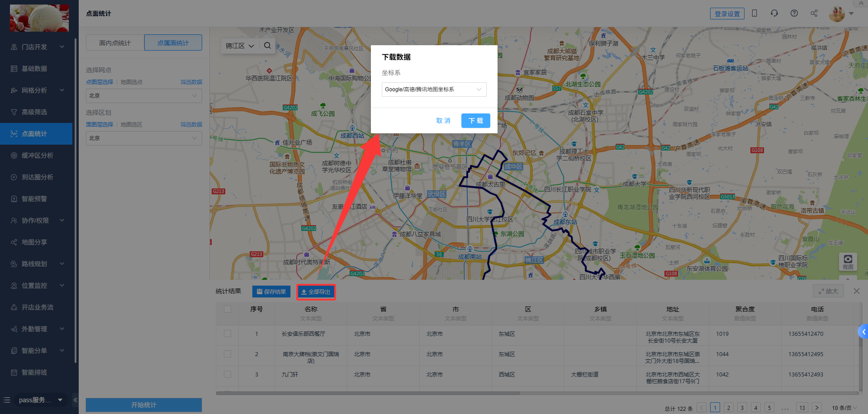Open the customer service headset icon
This screenshot has width=868, height=414.
[x=774, y=13]
